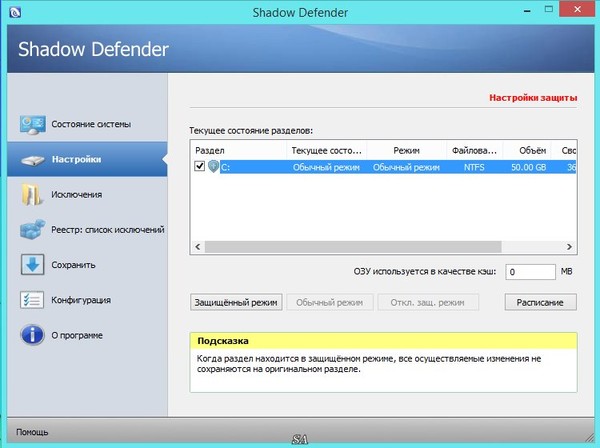Image resolution: width=600 pixels, height=448 pixels.
Task: Click the Раздел column header
Action: pyautogui.click(x=238, y=150)
